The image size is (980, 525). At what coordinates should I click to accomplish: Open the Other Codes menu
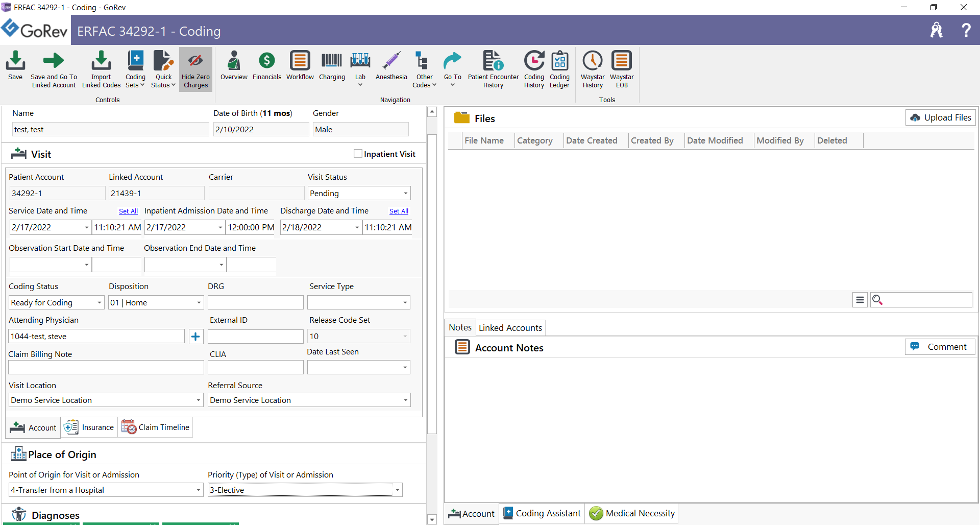click(x=424, y=69)
